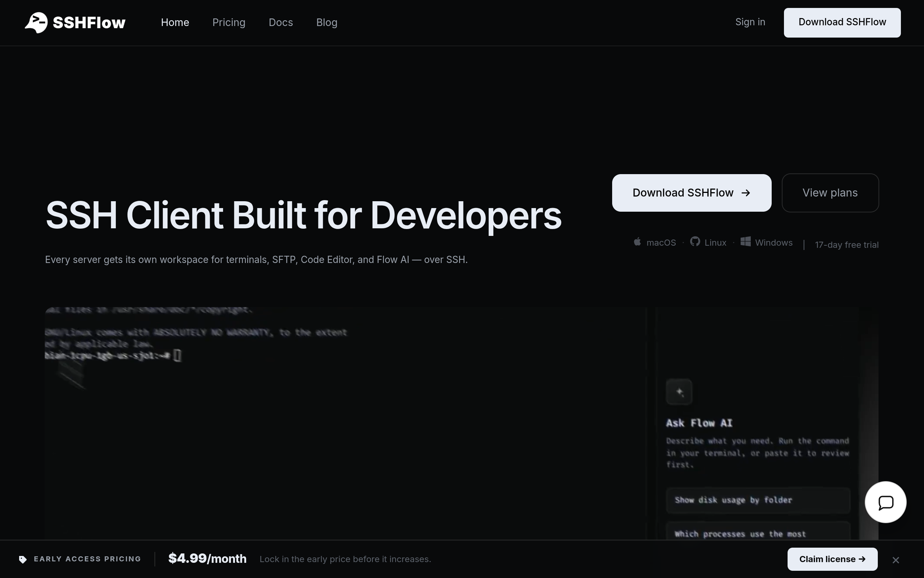Click the Linux GitHub-style icon
The height and width of the screenshot is (578, 924).
click(x=695, y=242)
